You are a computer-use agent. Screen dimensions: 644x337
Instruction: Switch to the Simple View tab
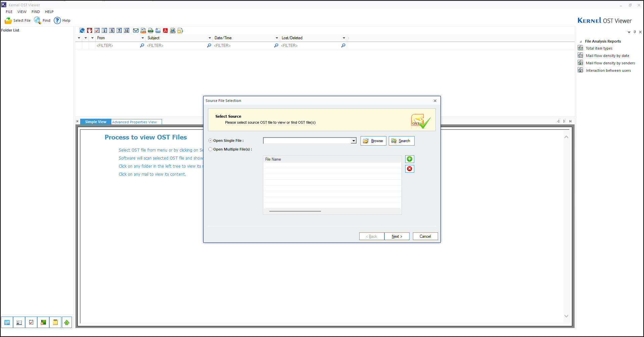pyautogui.click(x=96, y=122)
